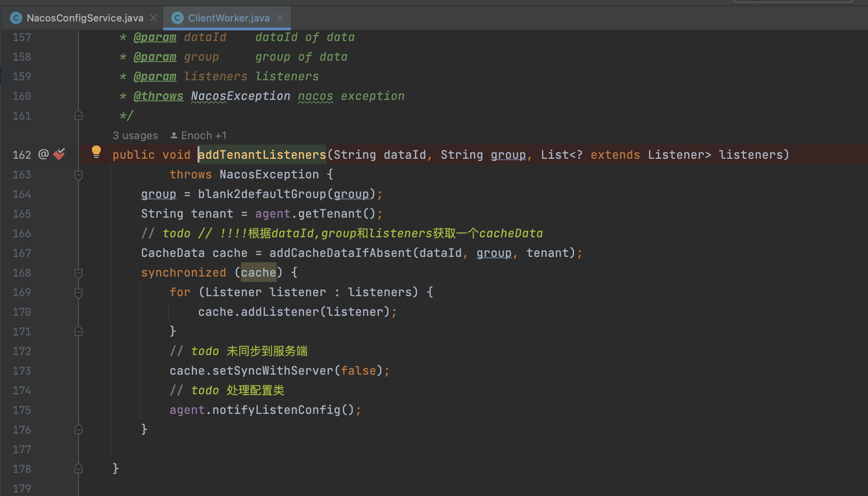
Task: Close the NacosConfigService.java tab
Action: [153, 18]
